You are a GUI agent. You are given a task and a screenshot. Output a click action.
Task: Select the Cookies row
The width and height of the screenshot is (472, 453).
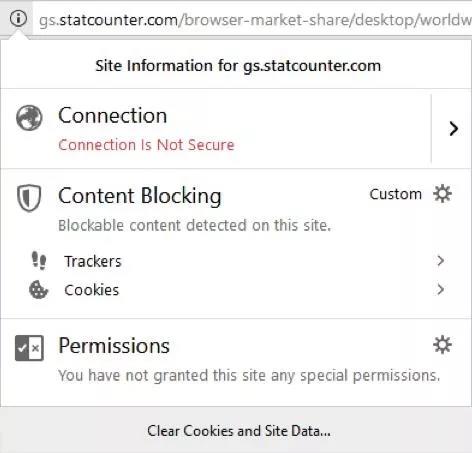(x=236, y=290)
